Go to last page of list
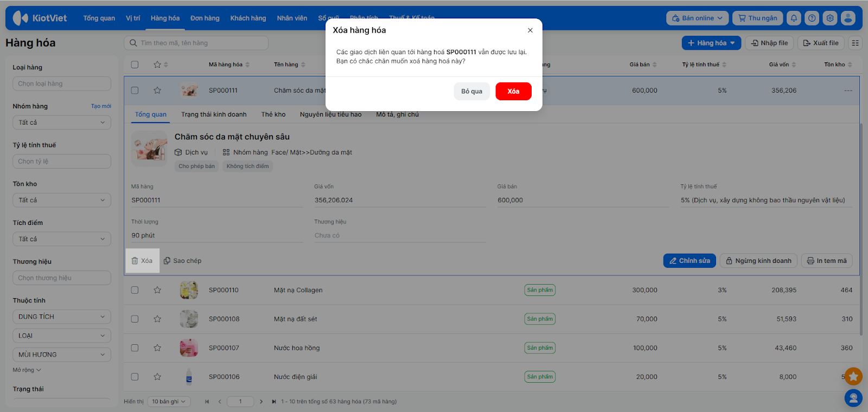 274,402
